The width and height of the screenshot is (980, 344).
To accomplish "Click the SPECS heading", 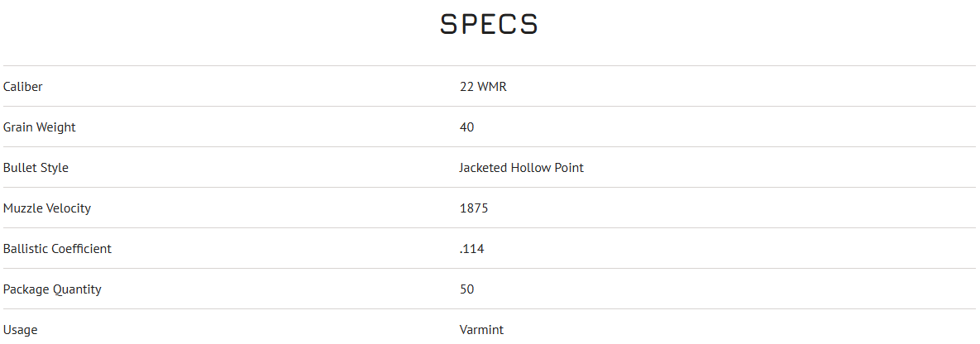I will click(x=489, y=25).
